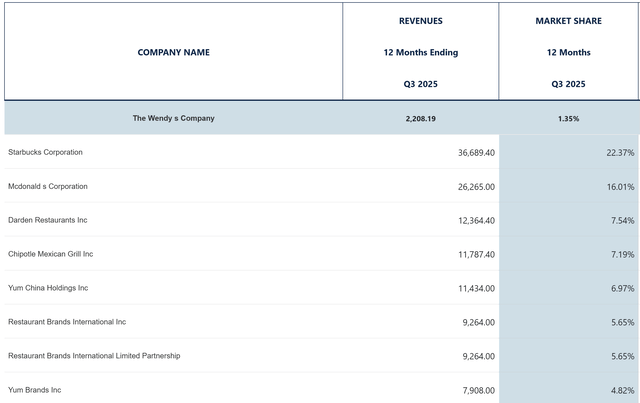Select The Wendy s Company row name

[173, 118]
